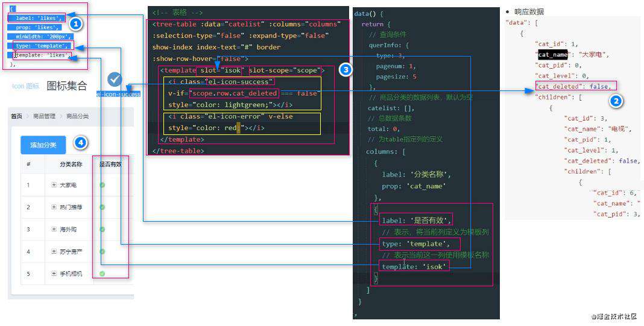Click the code line label: 'likes'
Viewport: 644px width, 326px height.
pyautogui.click(x=39, y=18)
